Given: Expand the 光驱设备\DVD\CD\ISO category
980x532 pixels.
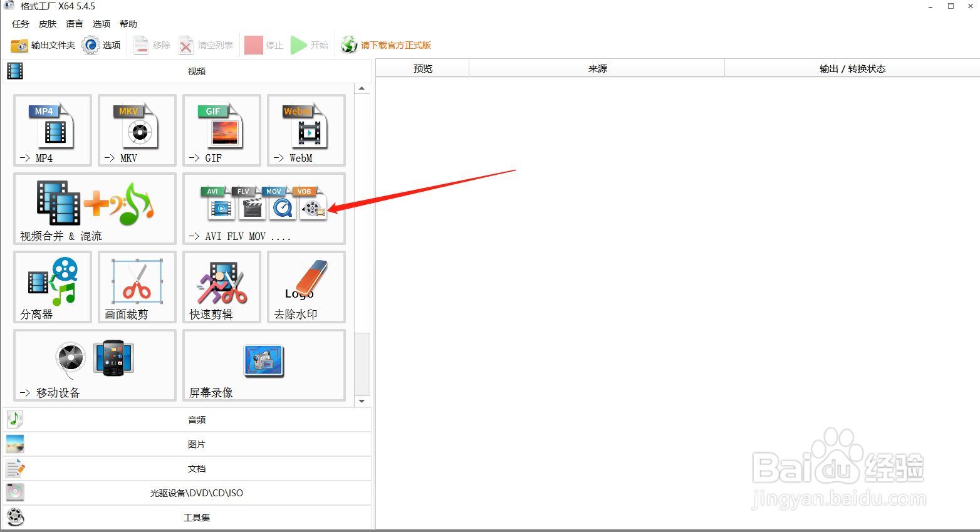Looking at the screenshot, I should [x=187, y=493].
